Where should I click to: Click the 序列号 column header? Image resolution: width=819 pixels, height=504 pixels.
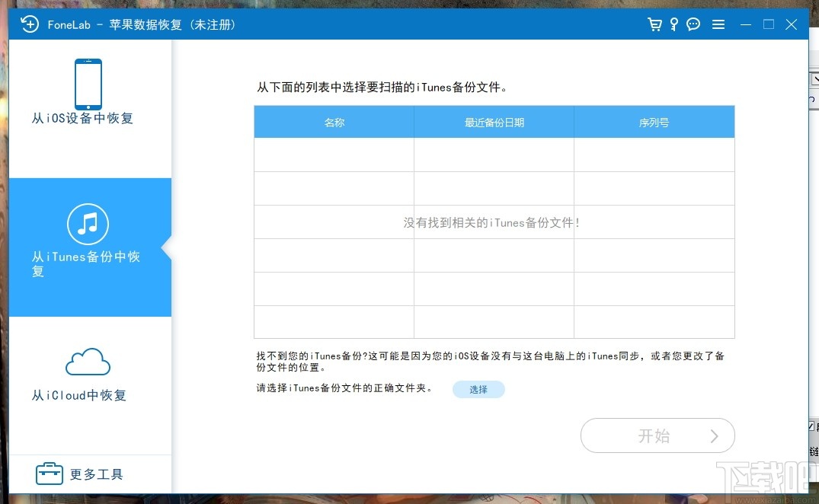pyautogui.click(x=654, y=122)
